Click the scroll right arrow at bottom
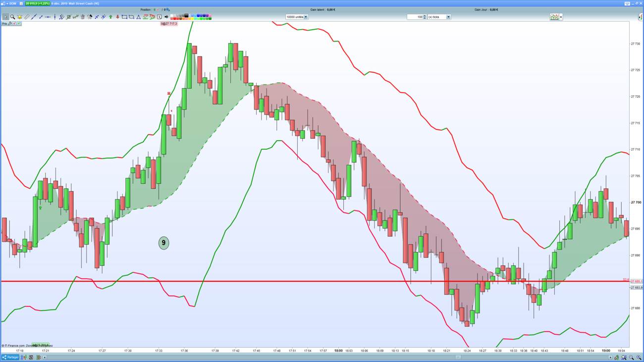Viewport: 644px width, 362px height. tap(610, 357)
